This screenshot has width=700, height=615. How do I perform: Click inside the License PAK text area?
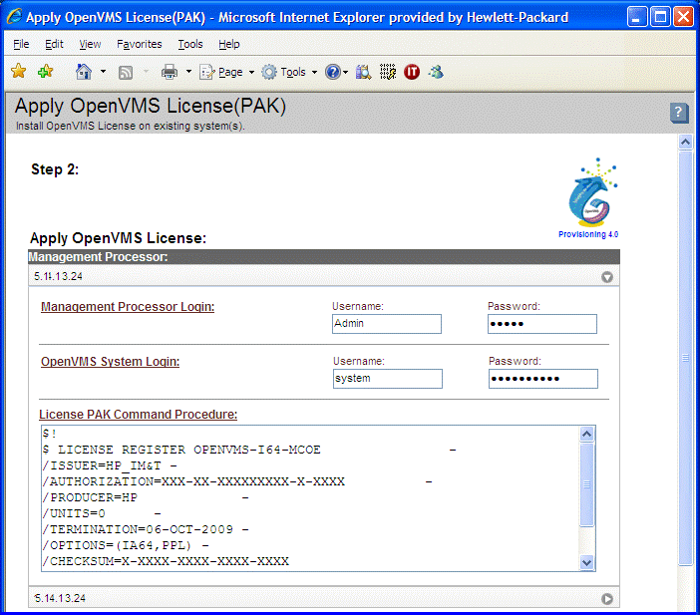pyautogui.click(x=310, y=498)
